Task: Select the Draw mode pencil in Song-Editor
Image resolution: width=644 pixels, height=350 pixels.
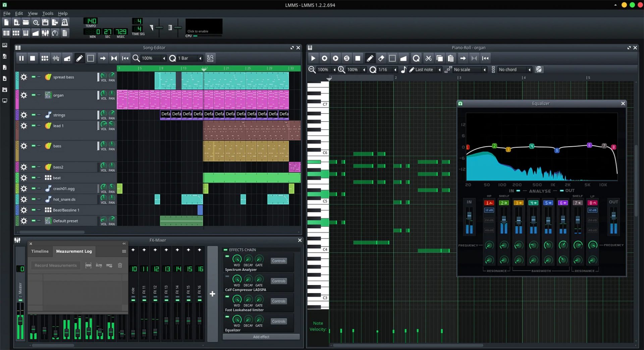Action: tap(79, 58)
